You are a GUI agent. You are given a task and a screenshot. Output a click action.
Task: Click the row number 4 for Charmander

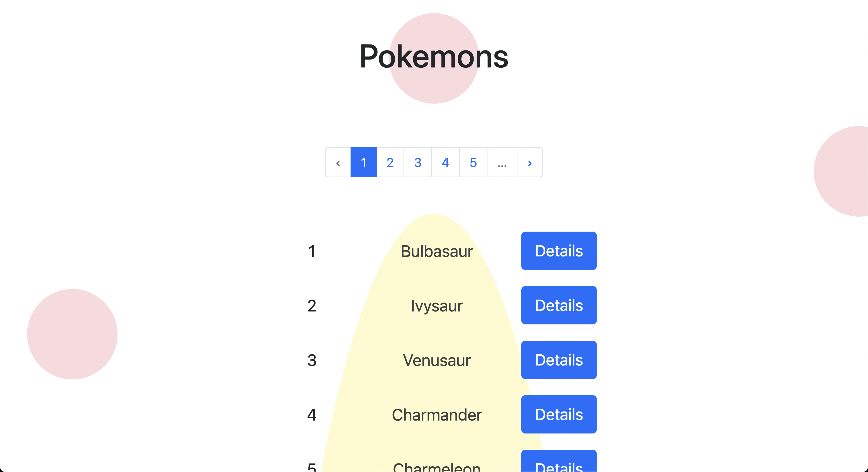click(x=312, y=414)
